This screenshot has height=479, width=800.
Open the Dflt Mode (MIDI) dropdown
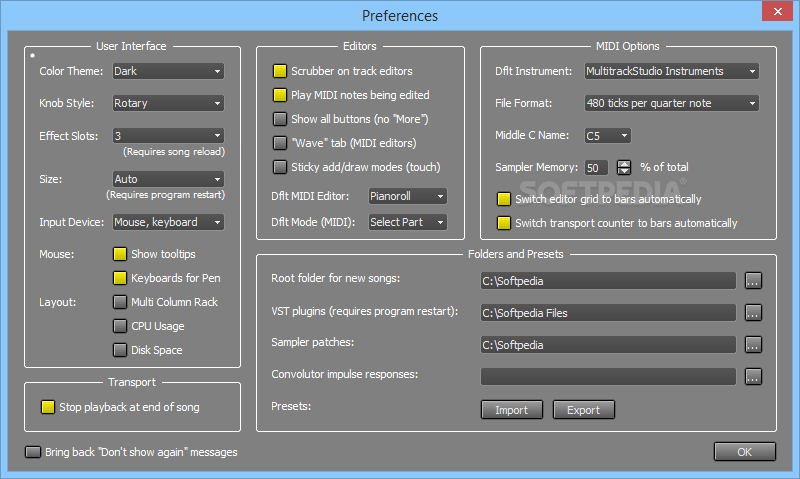[x=407, y=222]
